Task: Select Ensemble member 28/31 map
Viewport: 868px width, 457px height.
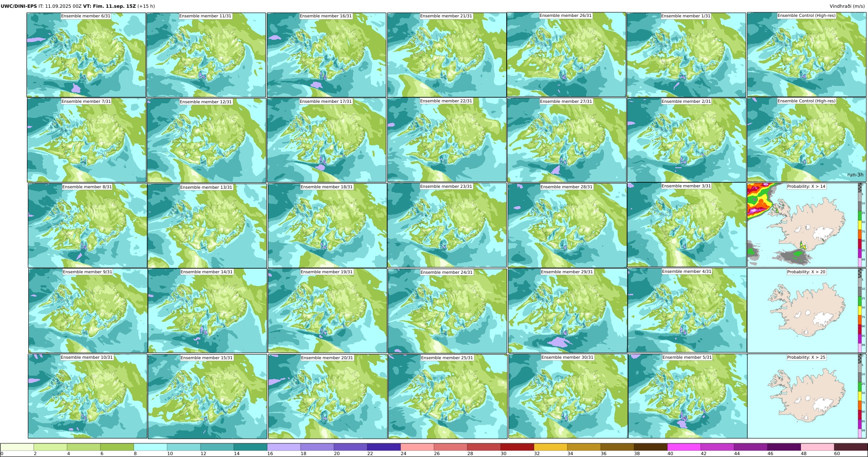Action: (567, 226)
